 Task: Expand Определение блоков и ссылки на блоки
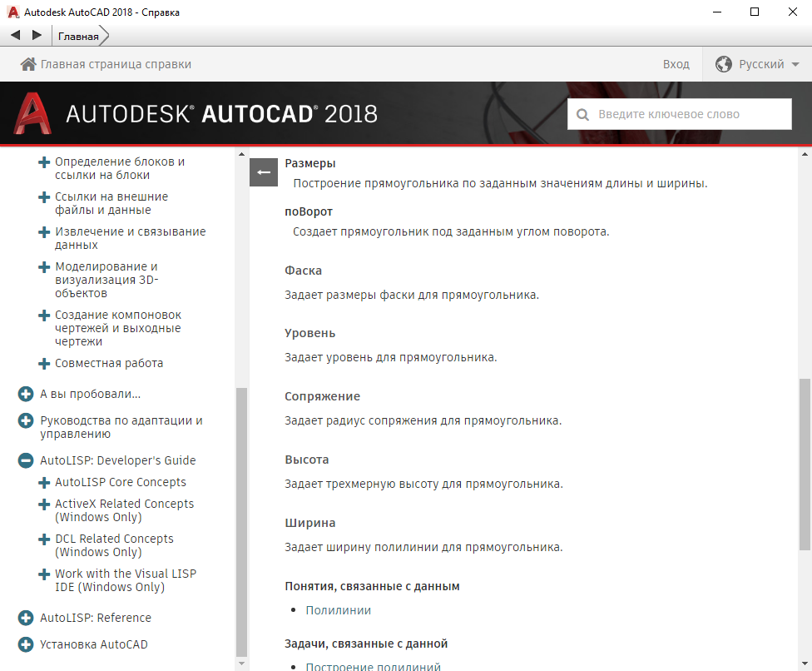(x=44, y=162)
